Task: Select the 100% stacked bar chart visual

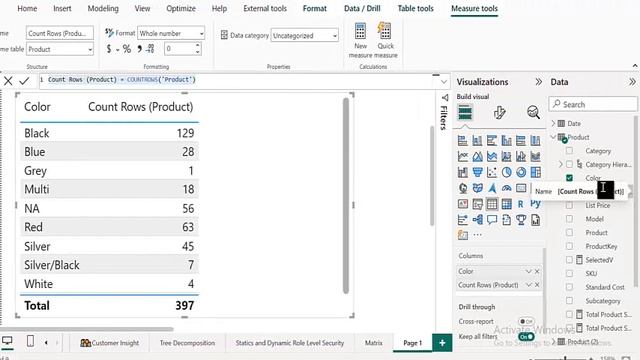Action: click(x=521, y=141)
